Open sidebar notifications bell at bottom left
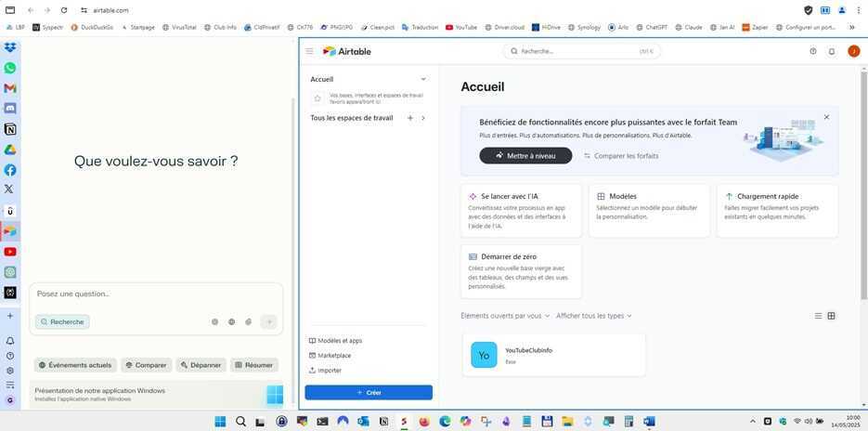Viewport: 868px width, 431px height. (10, 341)
